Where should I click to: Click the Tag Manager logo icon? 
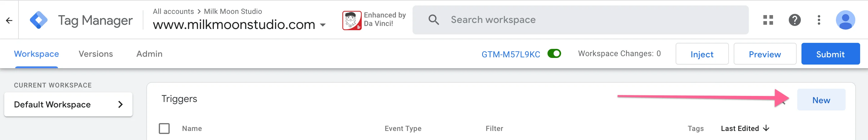coord(38,20)
